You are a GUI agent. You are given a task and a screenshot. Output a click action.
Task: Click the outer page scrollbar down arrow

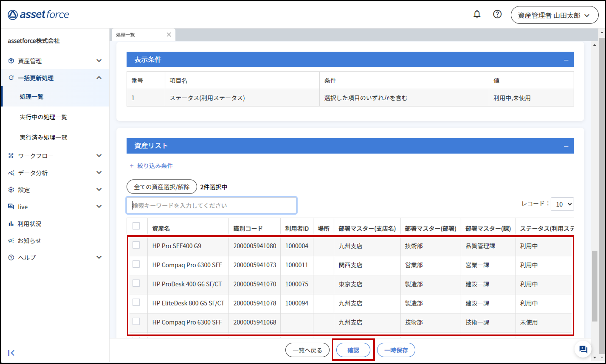[x=602, y=357]
